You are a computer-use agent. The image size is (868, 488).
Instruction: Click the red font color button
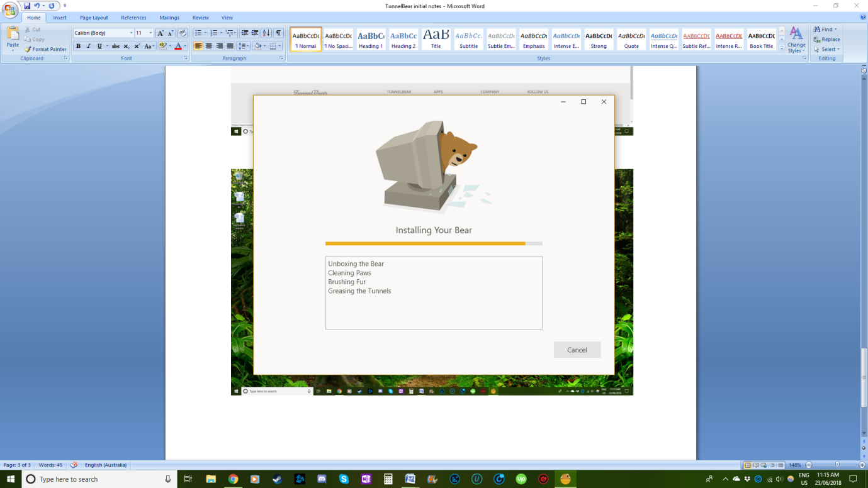(178, 46)
